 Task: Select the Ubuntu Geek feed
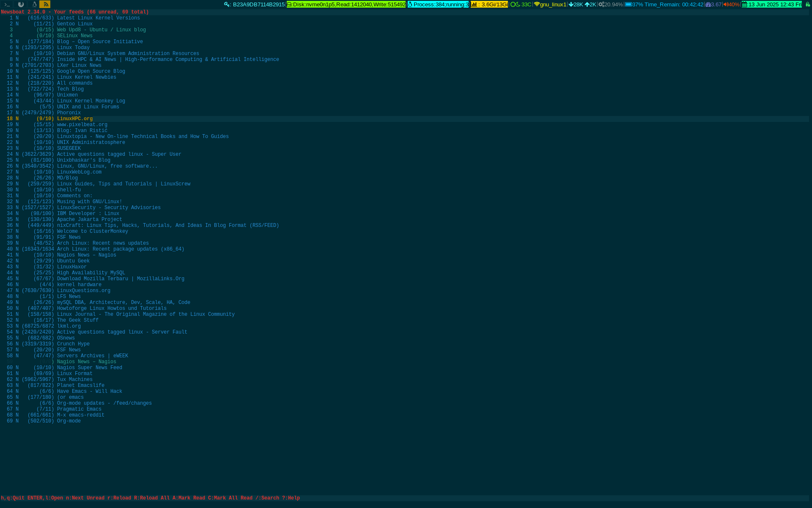click(x=73, y=261)
